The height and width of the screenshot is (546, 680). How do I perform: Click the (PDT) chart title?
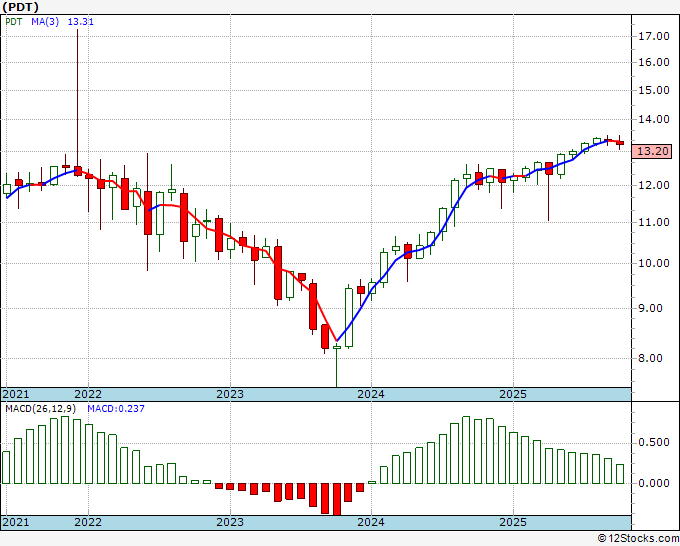(x=20, y=7)
